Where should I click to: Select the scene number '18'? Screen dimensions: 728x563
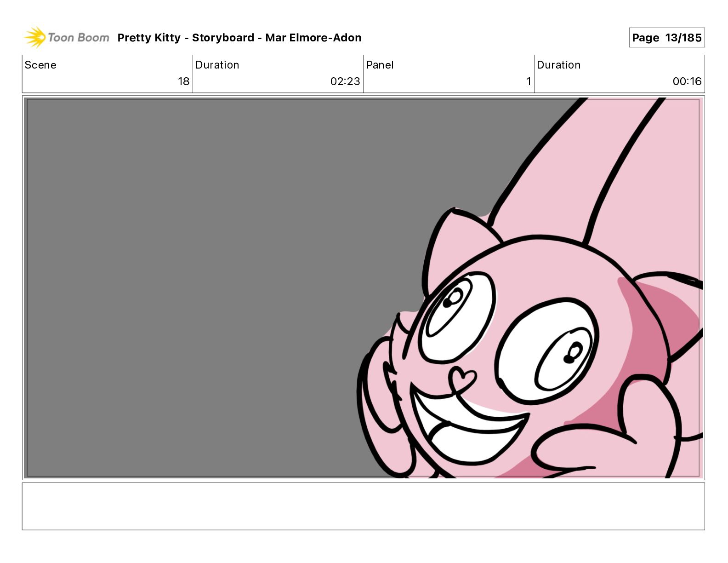click(x=184, y=81)
